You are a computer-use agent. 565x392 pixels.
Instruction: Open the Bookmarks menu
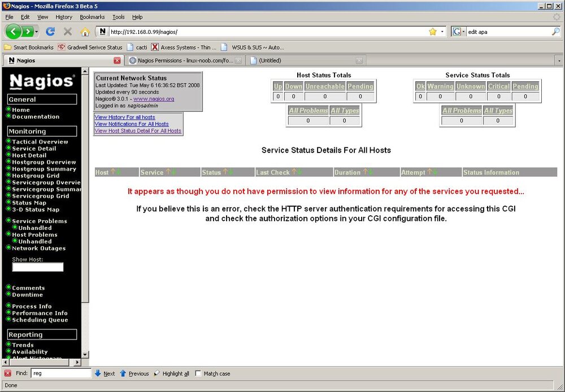[92, 17]
